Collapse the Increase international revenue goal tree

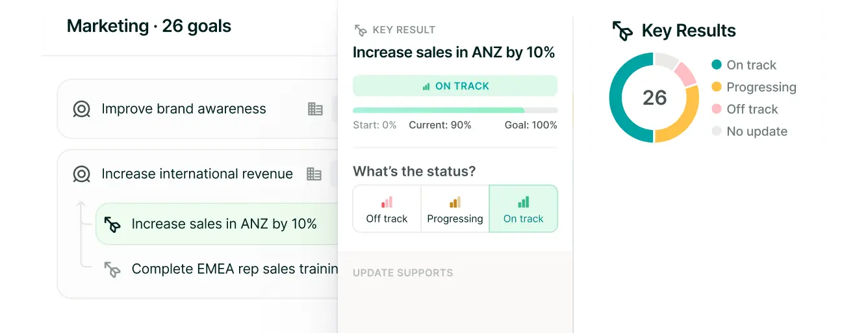[x=81, y=206]
